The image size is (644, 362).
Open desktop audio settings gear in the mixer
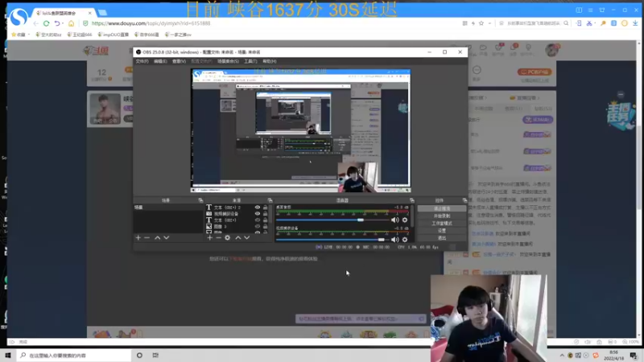click(x=405, y=220)
